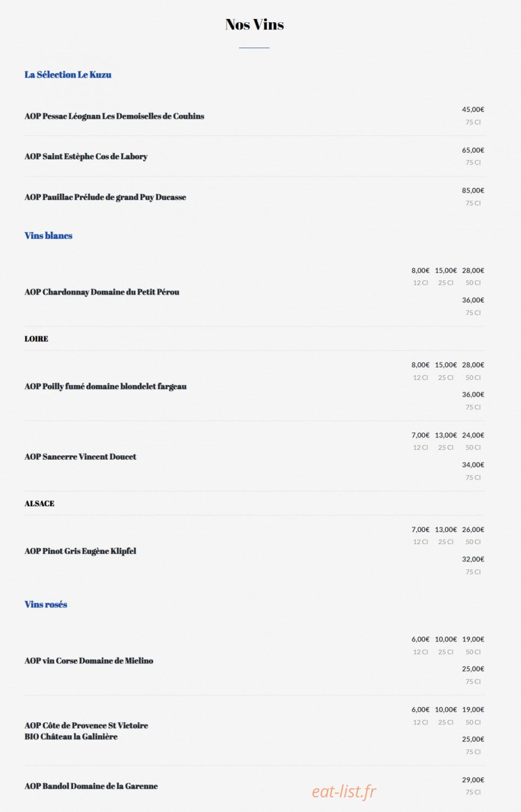Image resolution: width=521 pixels, height=812 pixels.
Task: Select La Sélection Le Kuzu section heading
Action: tap(68, 75)
